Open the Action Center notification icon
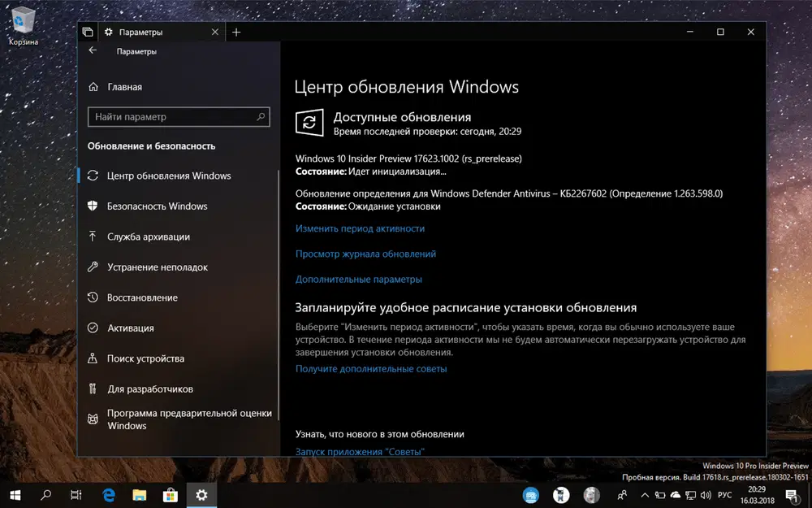 (x=792, y=496)
